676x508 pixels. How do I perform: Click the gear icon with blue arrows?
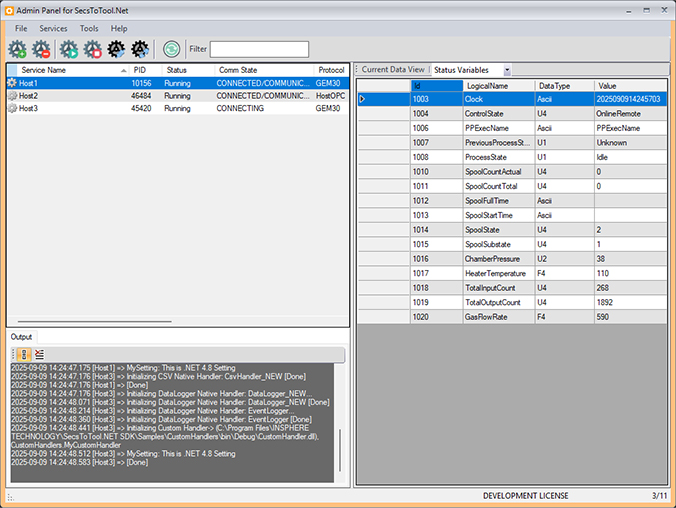coord(140,49)
